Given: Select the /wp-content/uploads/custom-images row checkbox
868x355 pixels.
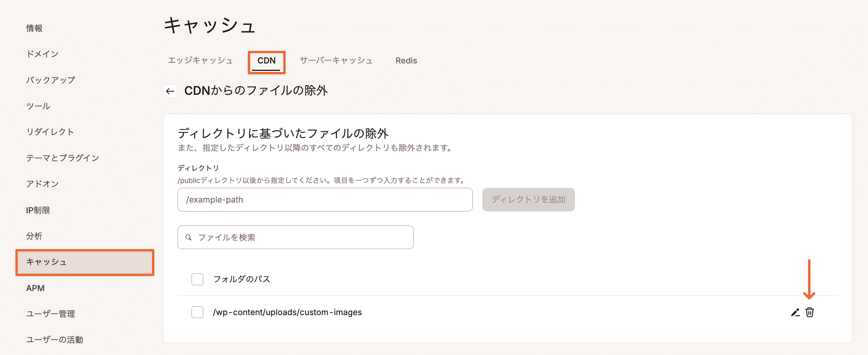Looking at the screenshot, I should (197, 312).
